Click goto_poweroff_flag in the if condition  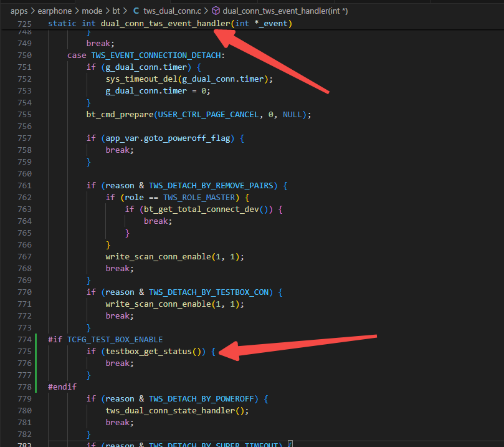(187, 138)
